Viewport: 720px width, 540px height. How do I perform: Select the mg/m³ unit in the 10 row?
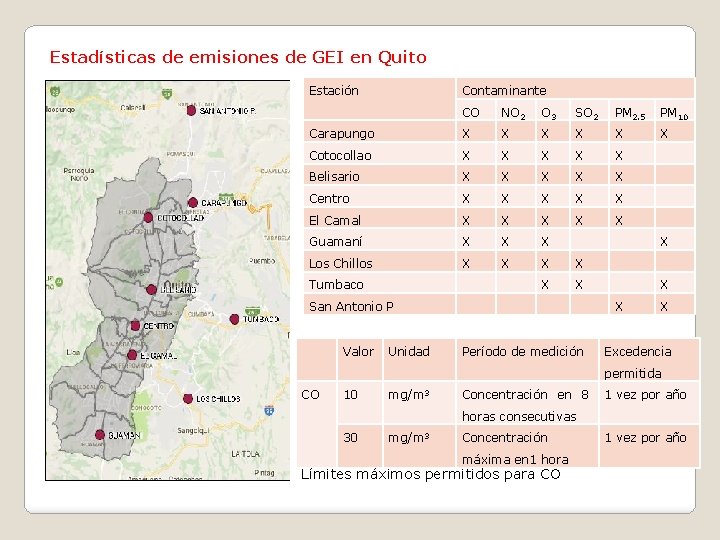tap(408, 395)
